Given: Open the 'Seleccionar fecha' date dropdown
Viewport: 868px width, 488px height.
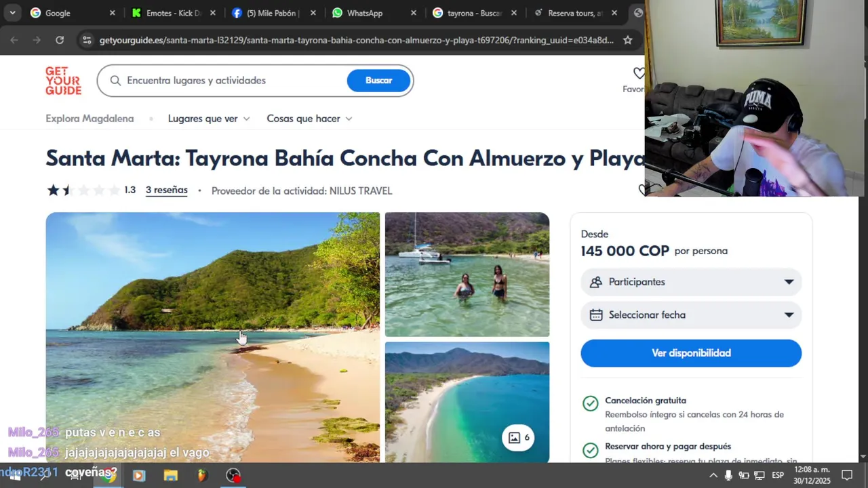Looking at the screenshot, I should click(691, 315).
